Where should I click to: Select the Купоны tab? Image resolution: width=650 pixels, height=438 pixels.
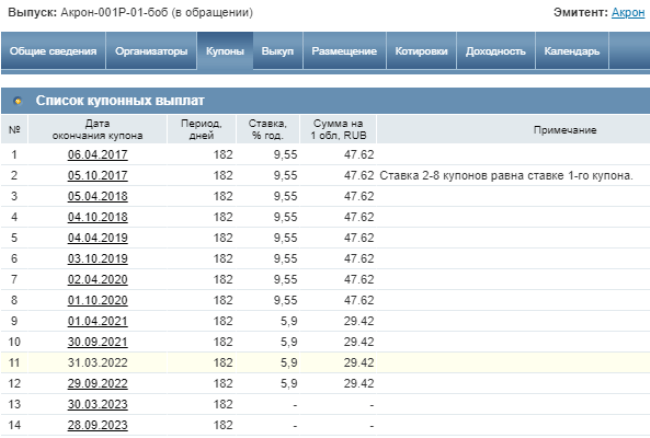225,51
